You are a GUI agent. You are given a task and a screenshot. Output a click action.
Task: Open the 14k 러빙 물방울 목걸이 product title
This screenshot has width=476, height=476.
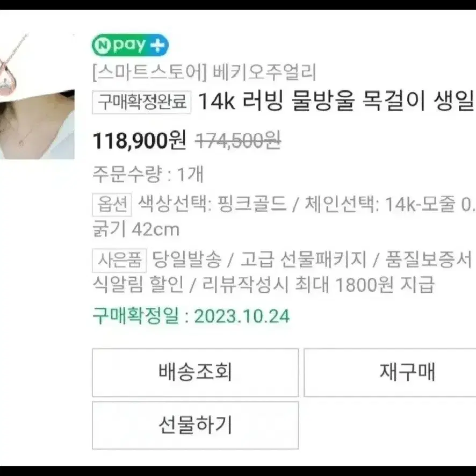[337, 101]
